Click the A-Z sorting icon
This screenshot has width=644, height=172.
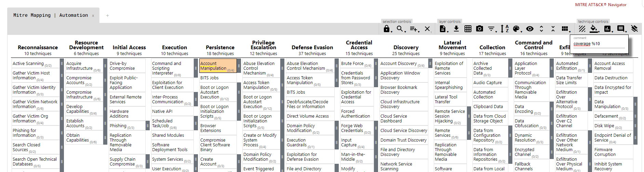(x=505, y=29)
